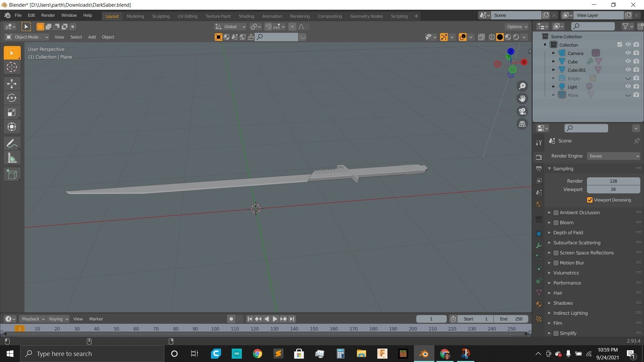Expand the Shadows panel
This screenshot has width=644, height=362.
(x=549, y=303)
